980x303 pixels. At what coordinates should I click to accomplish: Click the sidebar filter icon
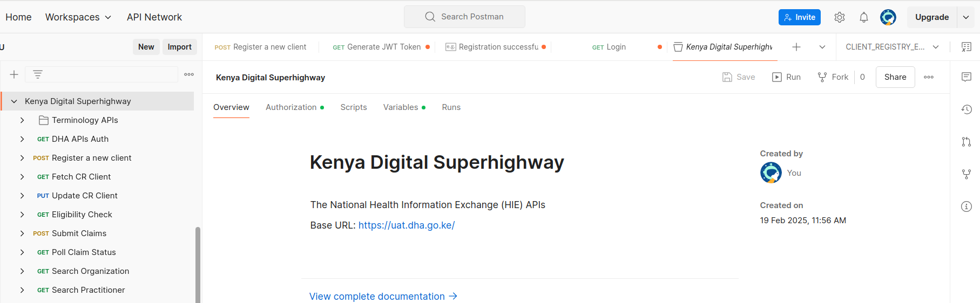(38, 74)
